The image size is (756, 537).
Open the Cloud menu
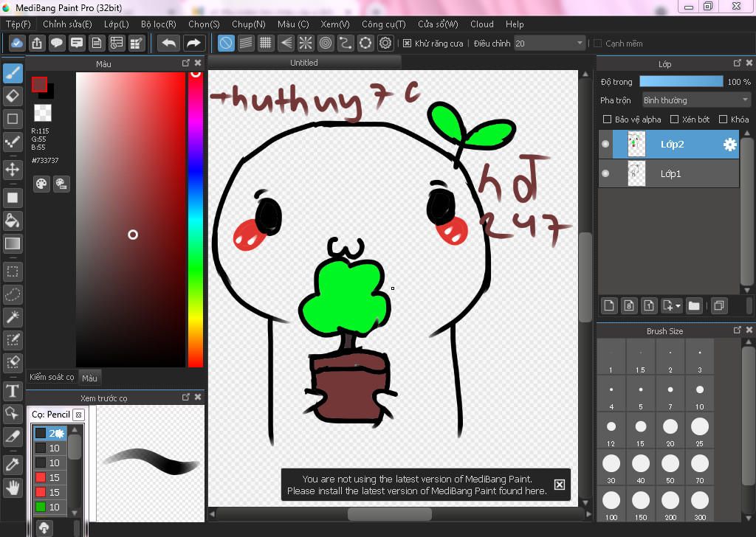pyautogui.click(x=481, y=24)
